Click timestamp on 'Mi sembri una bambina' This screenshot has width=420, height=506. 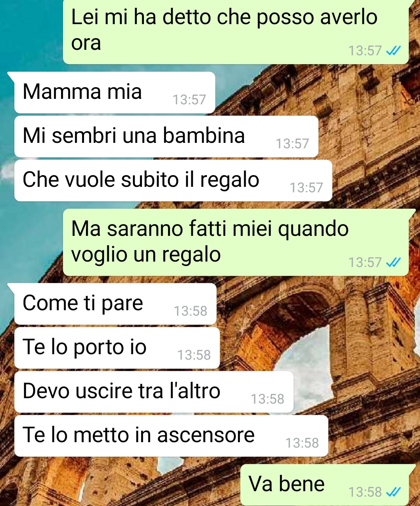pos(292,144)
